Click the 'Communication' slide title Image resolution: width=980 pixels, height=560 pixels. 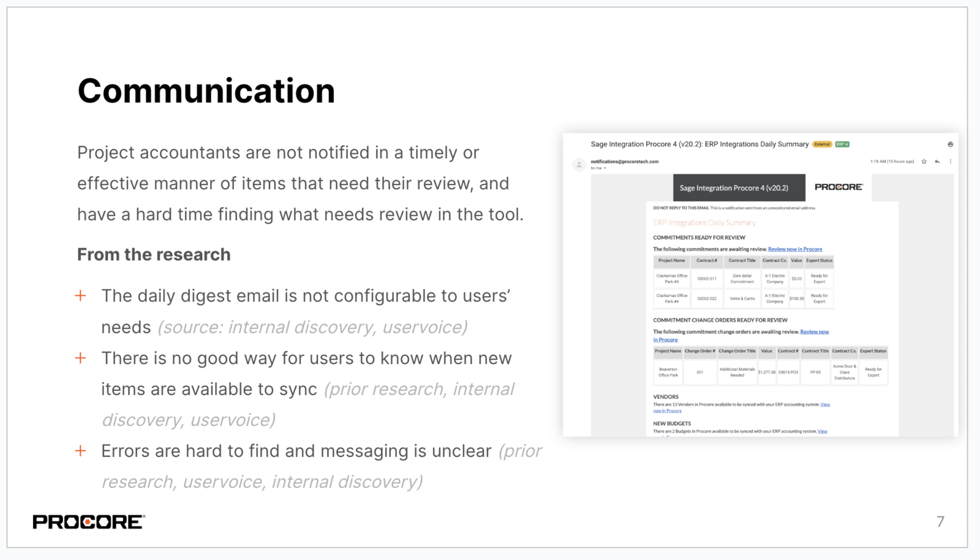(x=206, y=91)
